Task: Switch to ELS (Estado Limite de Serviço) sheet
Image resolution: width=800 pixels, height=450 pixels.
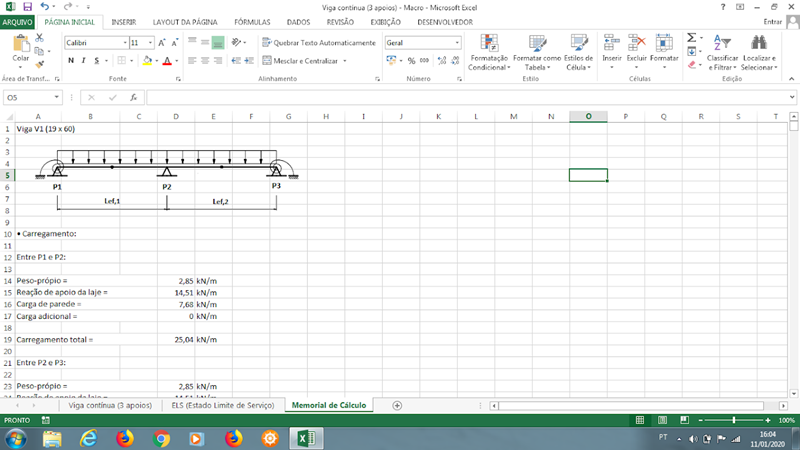Action: click(220, 405)
